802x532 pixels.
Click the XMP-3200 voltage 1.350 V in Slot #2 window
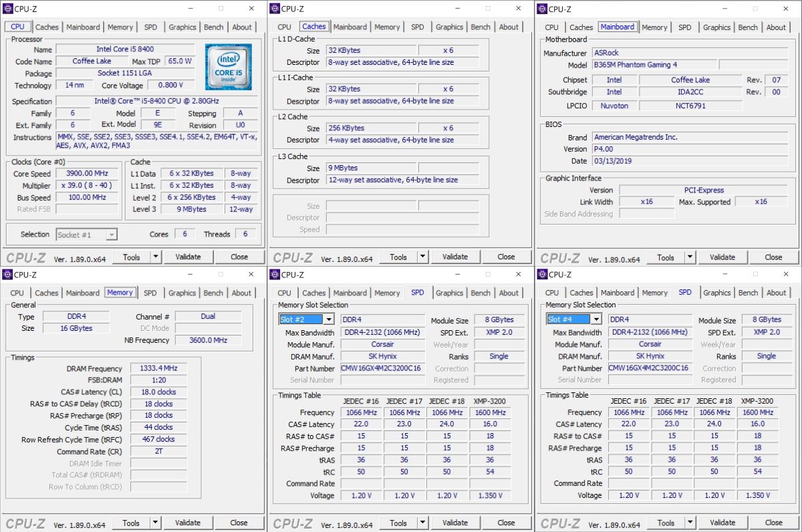tap(490, 496)
